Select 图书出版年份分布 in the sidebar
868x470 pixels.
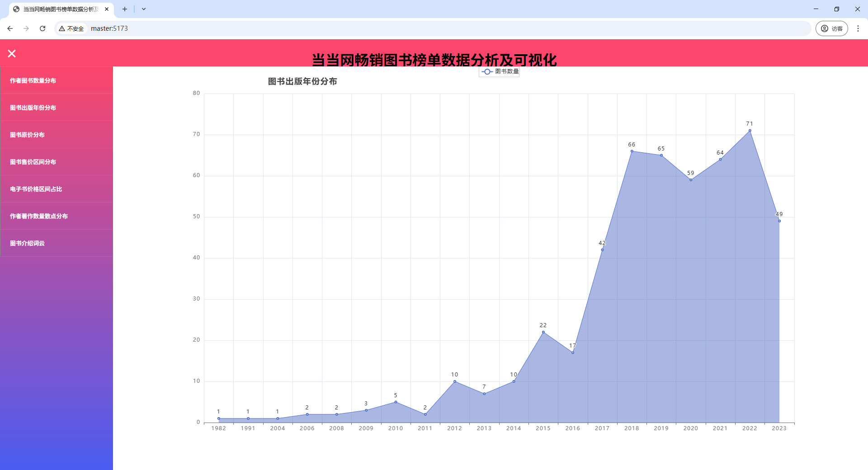[x=57, y=108]
